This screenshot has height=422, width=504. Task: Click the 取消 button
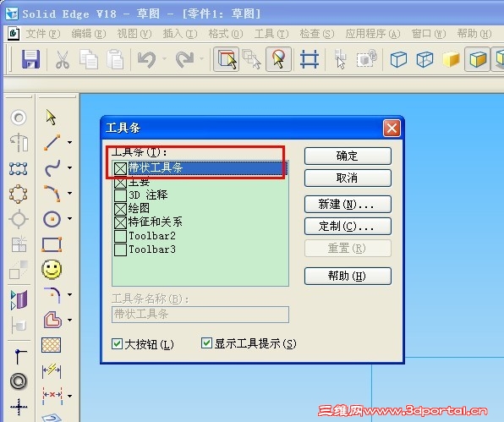tap(348, 178)
